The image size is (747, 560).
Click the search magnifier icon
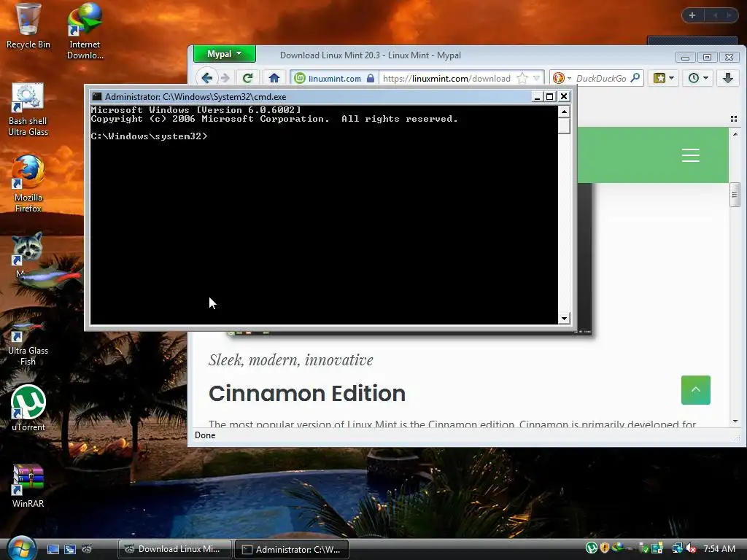tap(635, 77)
